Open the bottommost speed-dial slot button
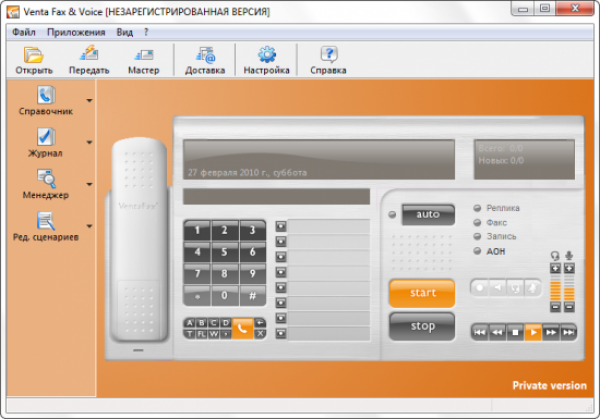The height and width of the screenshot is (419, 600). (x=281, y=333)
